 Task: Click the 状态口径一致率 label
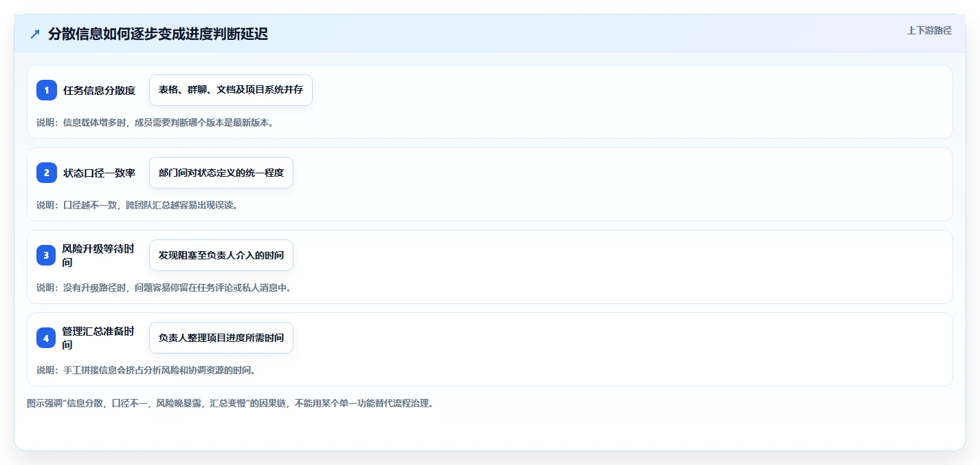[x=99, y=173]
